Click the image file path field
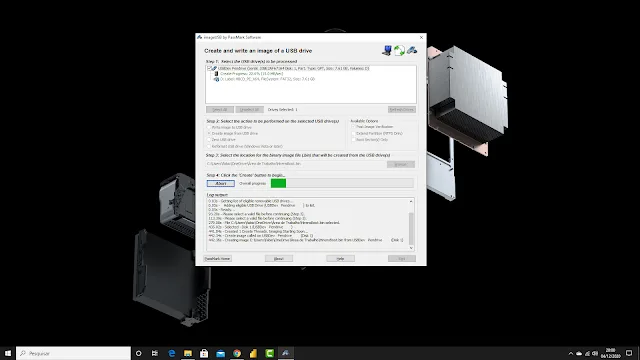The image size is (640, 360). click(x=296, y=164)
